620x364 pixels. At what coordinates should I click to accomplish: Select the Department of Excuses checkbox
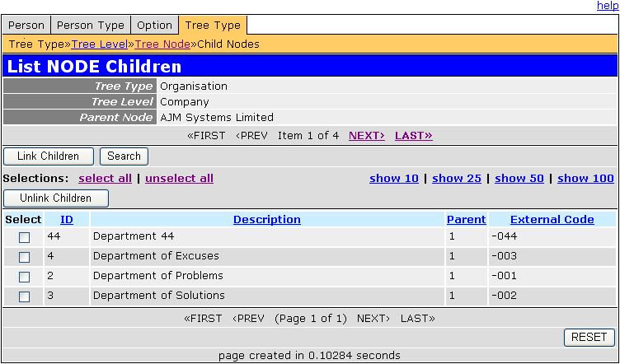(x=24, y=257)
